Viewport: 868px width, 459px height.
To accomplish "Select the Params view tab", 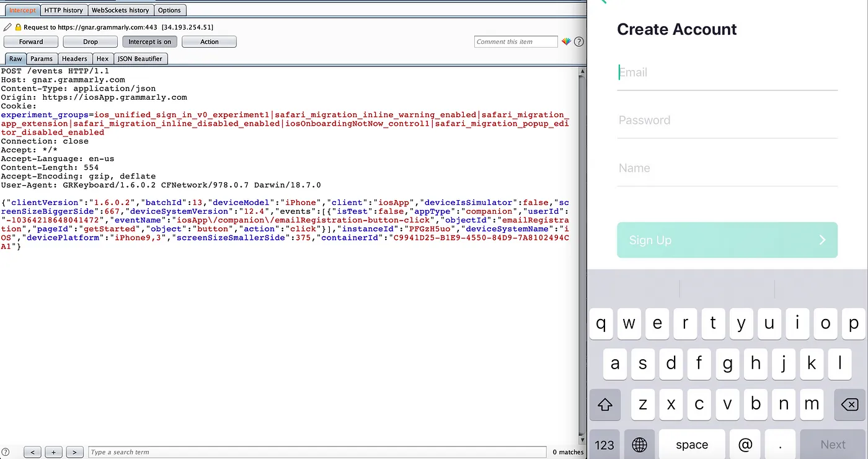I will click(42, 59).
